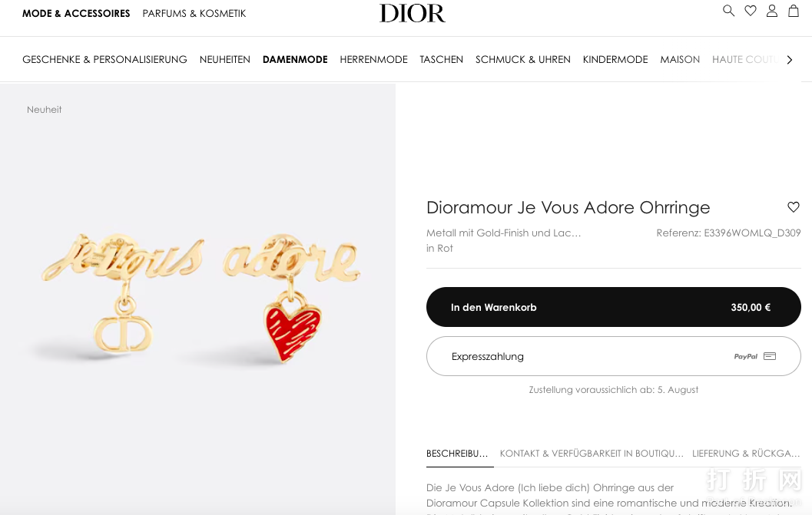Choose the Expresszahlung button

(x=614, y=356)
